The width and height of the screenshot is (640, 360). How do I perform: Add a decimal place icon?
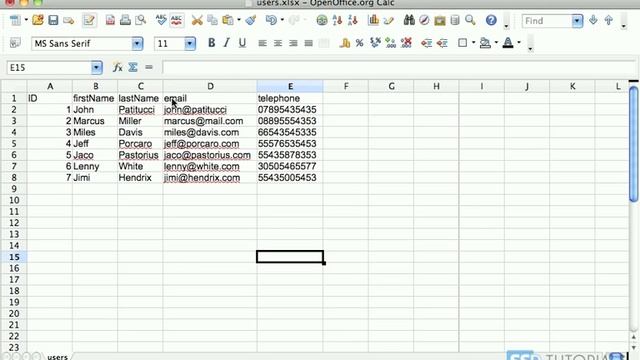[x=390, y=43]
